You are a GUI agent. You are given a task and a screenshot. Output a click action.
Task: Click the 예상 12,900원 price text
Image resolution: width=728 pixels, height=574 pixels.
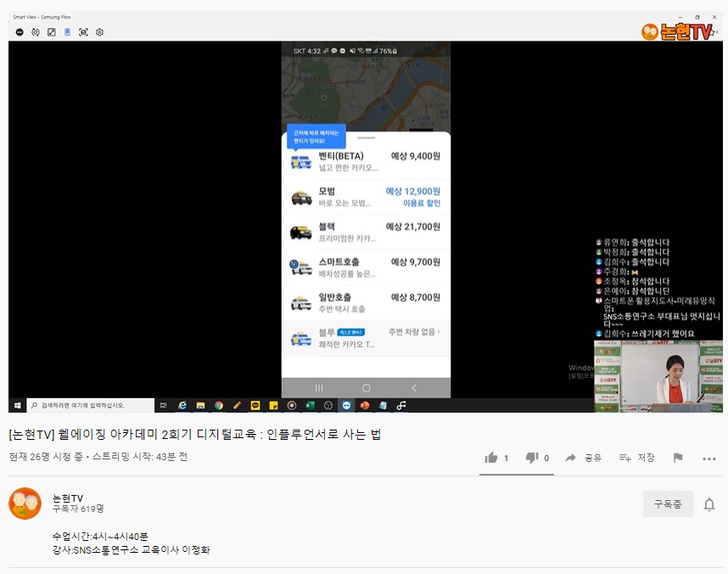(x=412, y=191)
